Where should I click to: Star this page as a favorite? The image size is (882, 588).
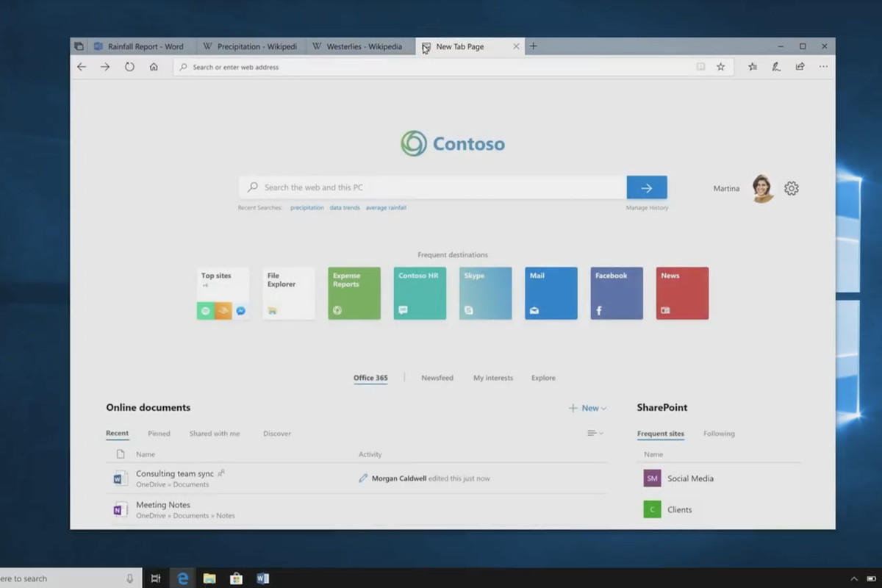pos(720,67)
